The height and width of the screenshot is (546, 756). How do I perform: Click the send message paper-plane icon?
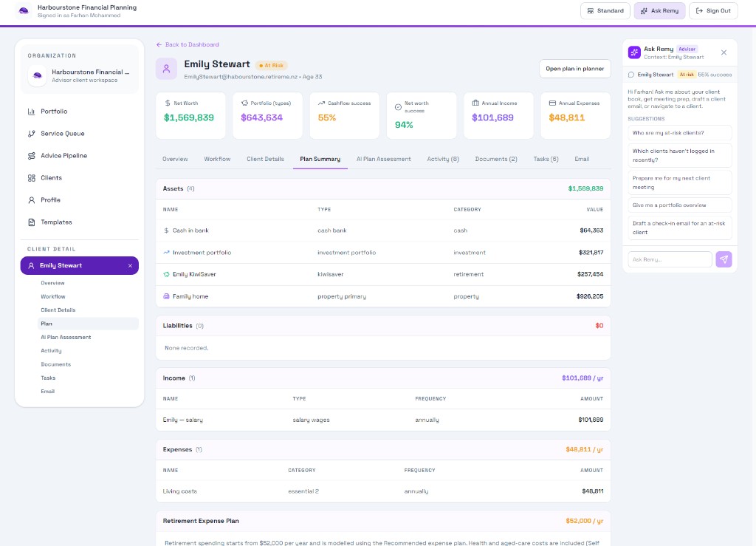724,259
